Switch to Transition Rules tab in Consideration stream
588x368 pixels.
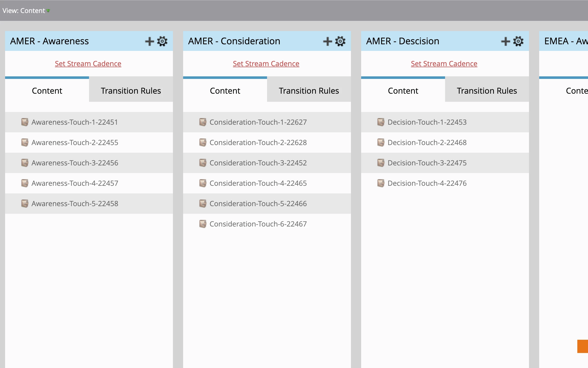(x=309, y=91)
